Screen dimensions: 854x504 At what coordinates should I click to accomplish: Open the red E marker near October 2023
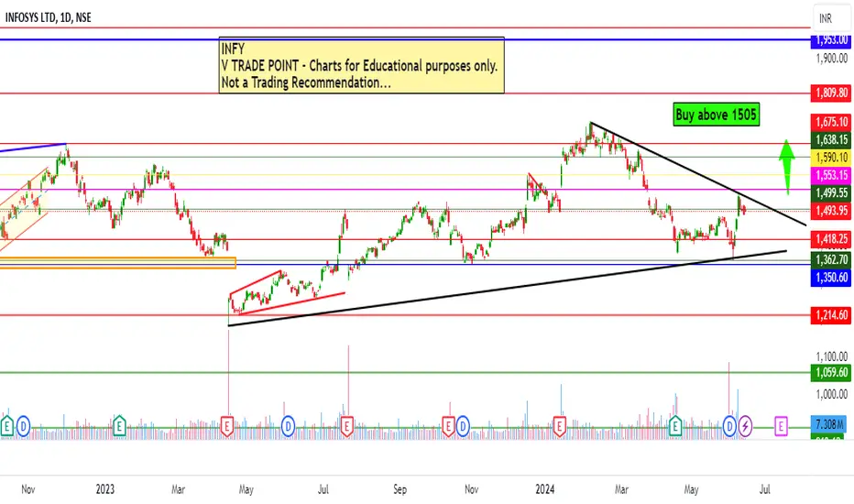click(448, 426)
